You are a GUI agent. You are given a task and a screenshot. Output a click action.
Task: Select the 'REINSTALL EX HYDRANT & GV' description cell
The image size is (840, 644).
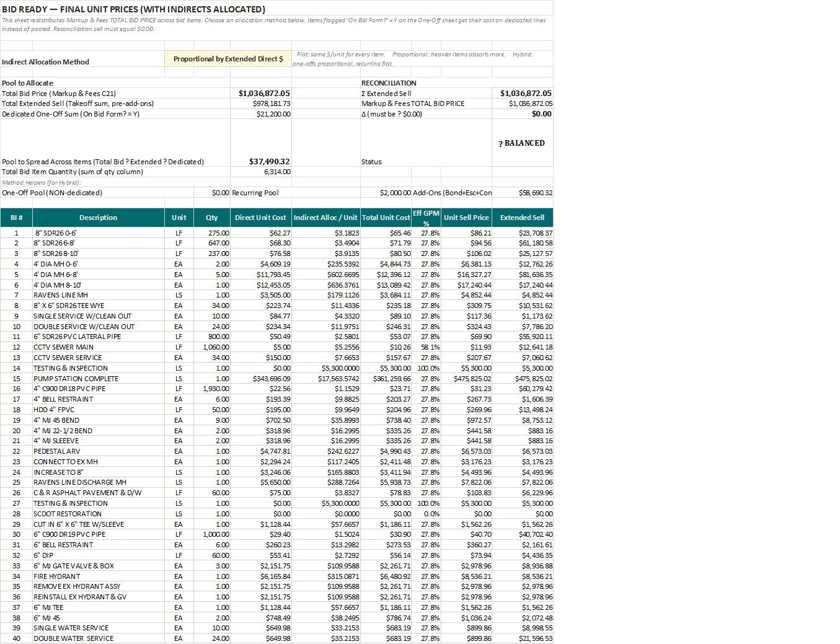[99, 597]
